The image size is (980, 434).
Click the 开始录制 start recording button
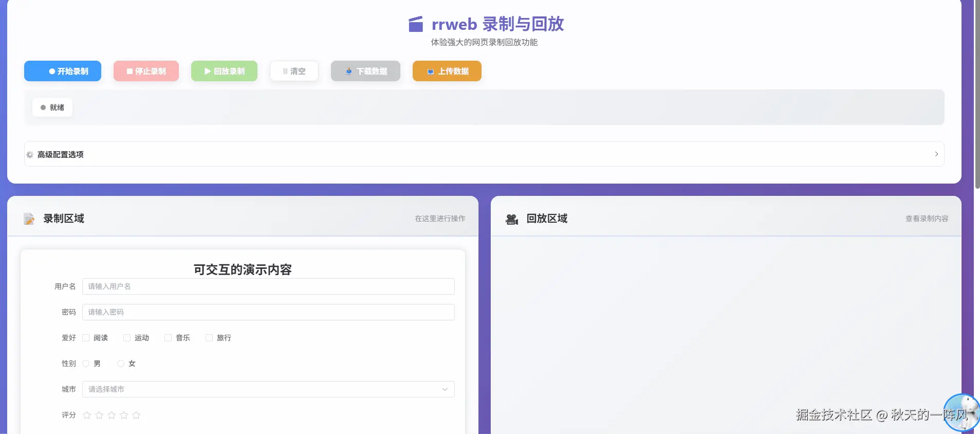point(63,71)
